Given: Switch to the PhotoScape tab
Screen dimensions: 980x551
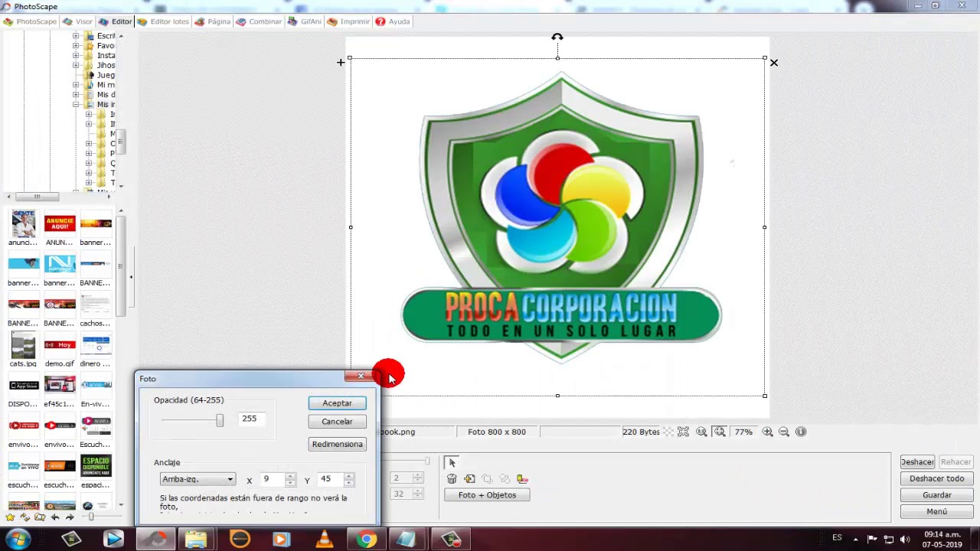Looking at the screenshot, I should pos(30,21).
